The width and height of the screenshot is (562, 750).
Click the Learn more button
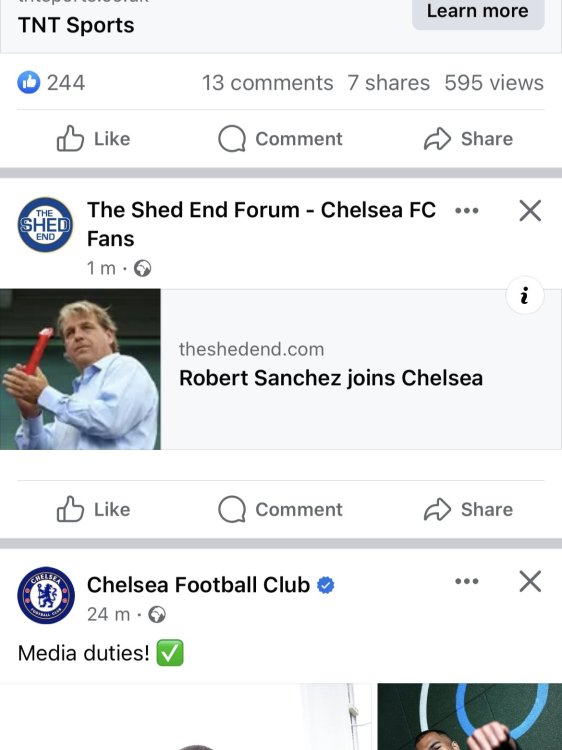[x=478, y=12]
